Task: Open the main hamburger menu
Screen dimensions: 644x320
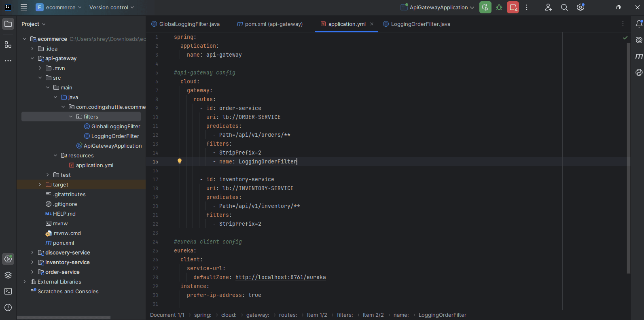Action: 24,7
